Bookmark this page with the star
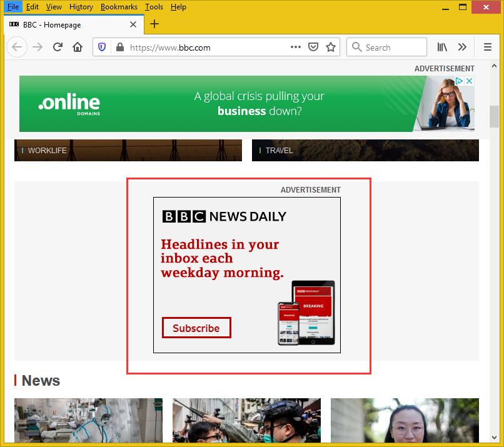Image resolution: width=504 pixels, height=447 pixels. [331, 48]
